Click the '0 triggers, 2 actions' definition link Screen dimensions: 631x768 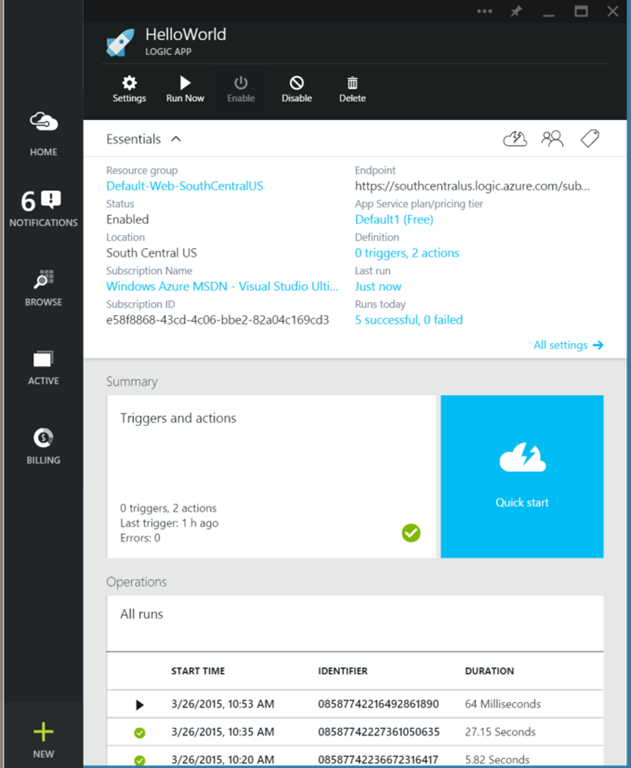407,253
